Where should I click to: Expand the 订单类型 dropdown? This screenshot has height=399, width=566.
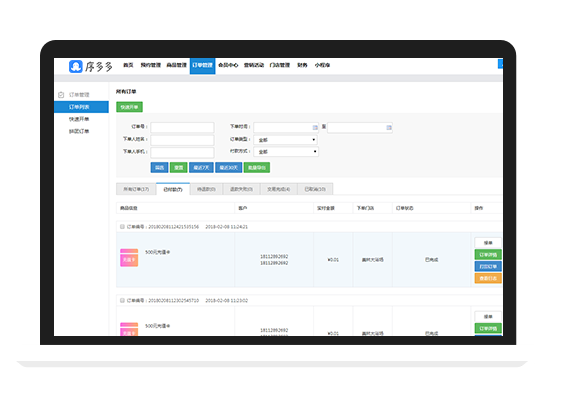click(286, 140)
